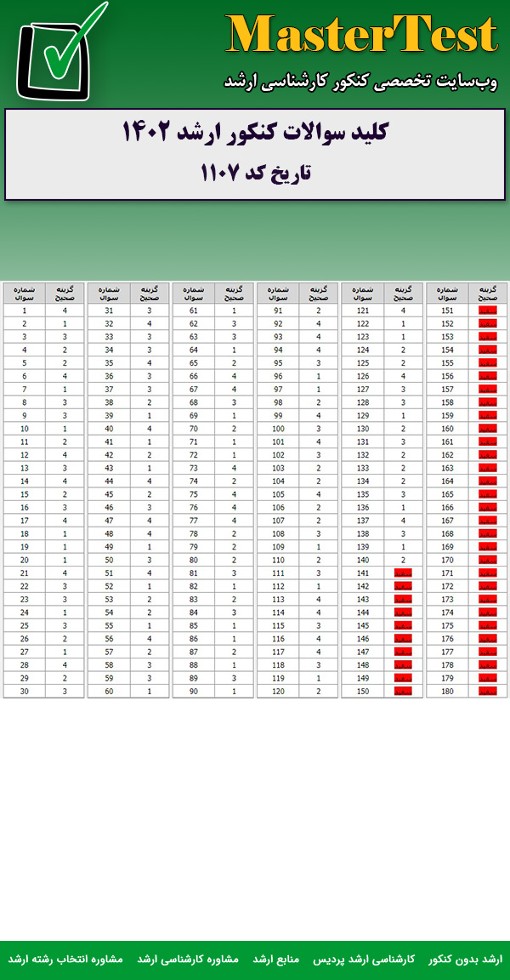Select question number 120 in the table
Viewport: 510px width, 980px height.
click(x=278, y=691)
